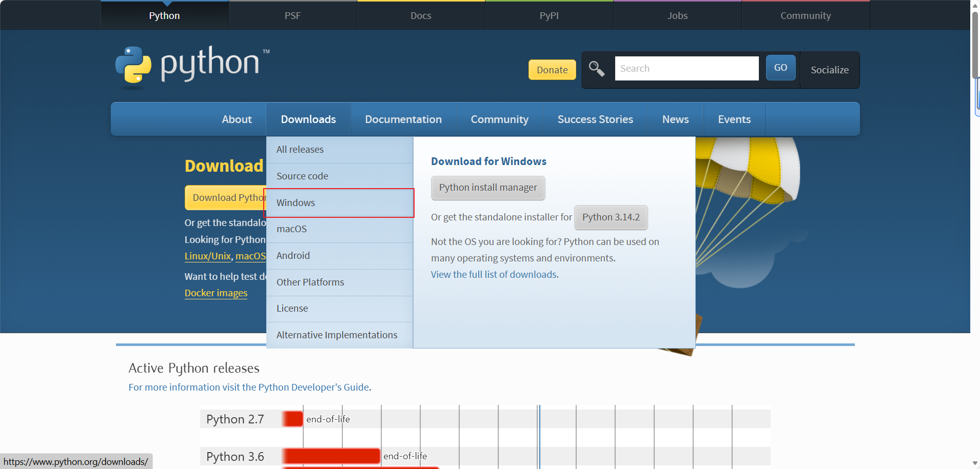Viewport: 980px width, 469px height.
Task: Click the red Python 2.7 end-of-life bar
Action: click(x=292, y=419)
